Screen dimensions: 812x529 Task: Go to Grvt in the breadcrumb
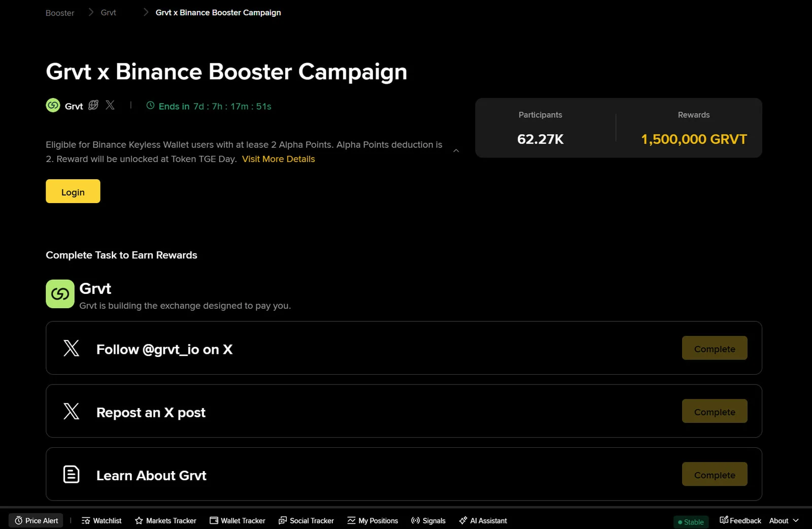[x=109, y=12]
